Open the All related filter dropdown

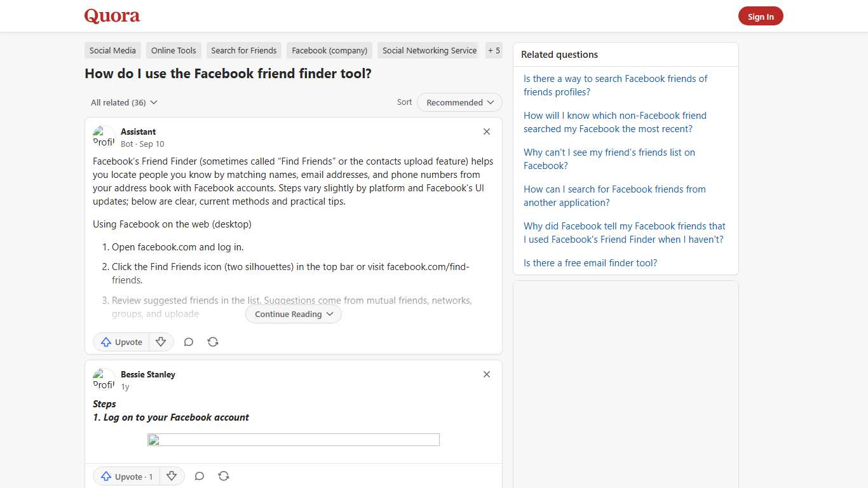pos(123,102)
